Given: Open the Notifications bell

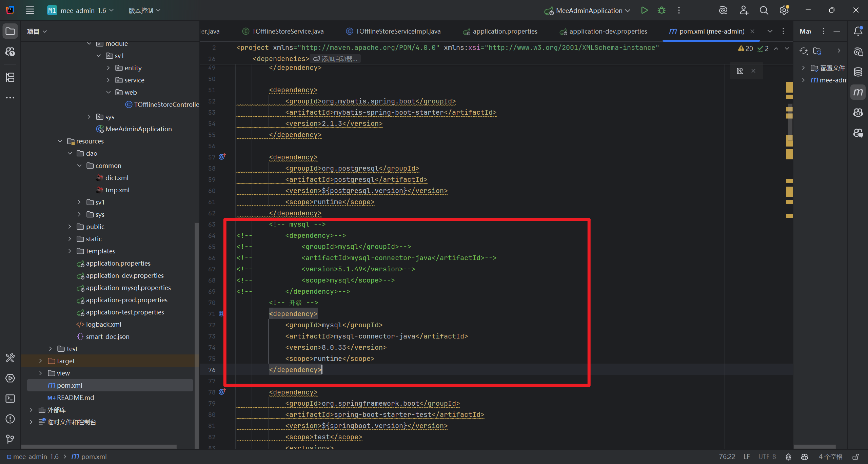Looking at the screenshot, I should pos(858,31).
